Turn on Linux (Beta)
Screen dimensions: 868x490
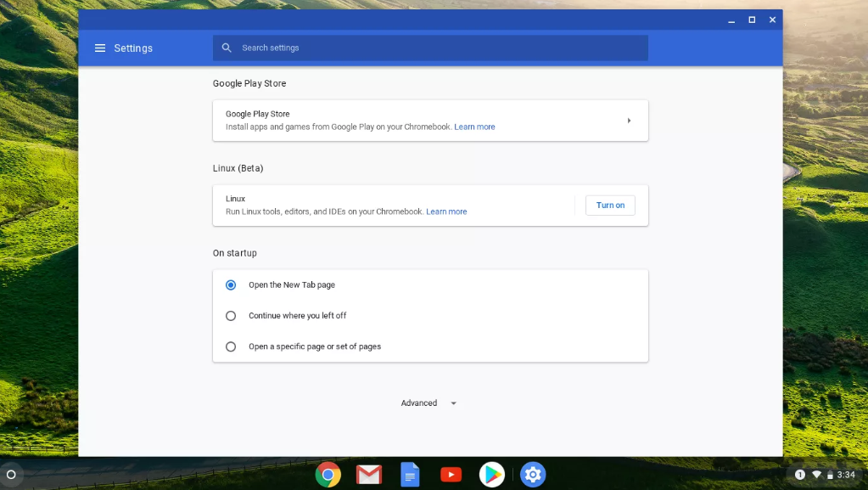coord(610,206)
